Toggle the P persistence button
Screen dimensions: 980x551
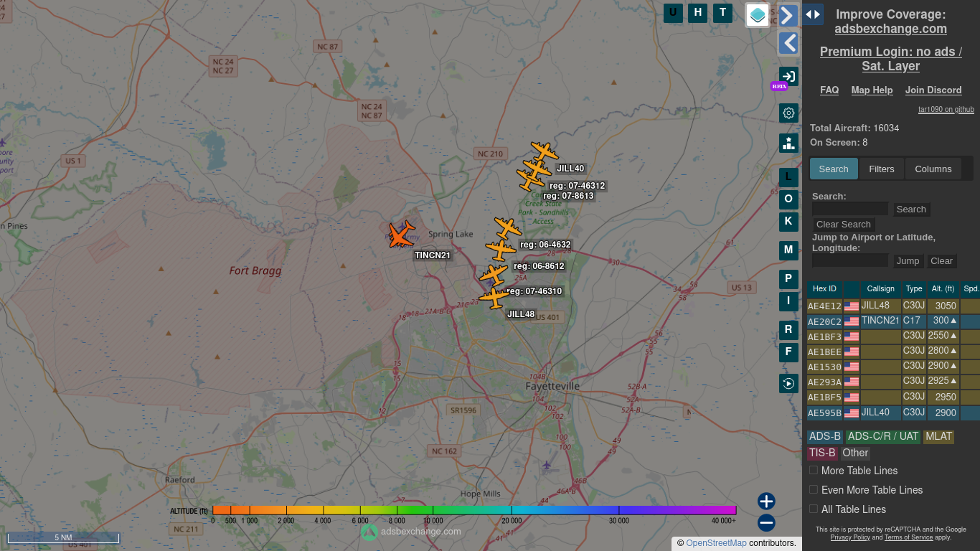[788, 279]
